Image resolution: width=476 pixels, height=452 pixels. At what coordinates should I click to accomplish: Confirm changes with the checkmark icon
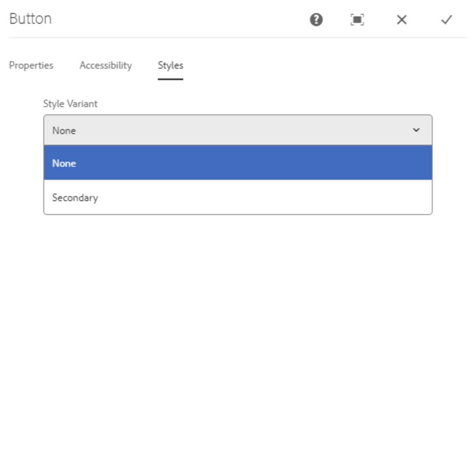coord(446,20)
